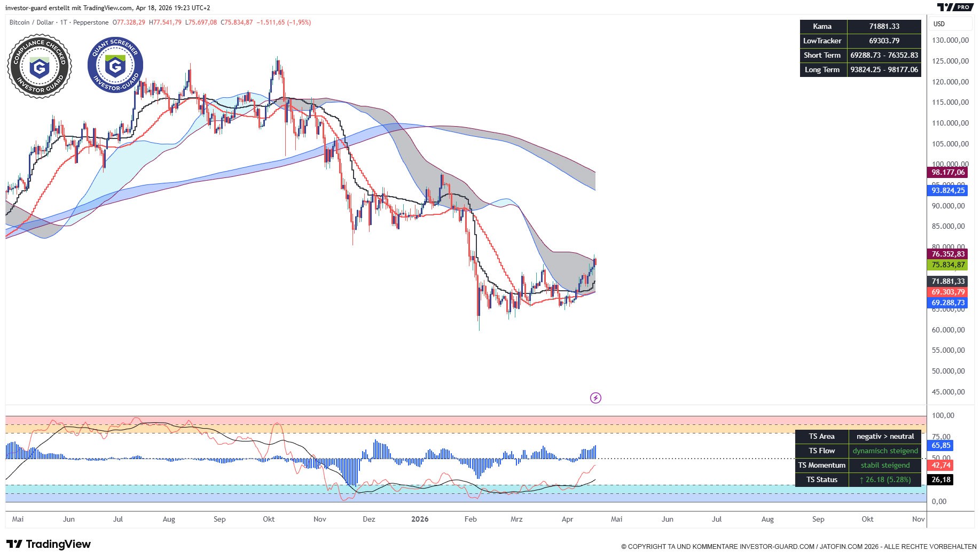Click the purple lightning bolt event icon
This screenshot has width=980, height=558.
(595, 398)
